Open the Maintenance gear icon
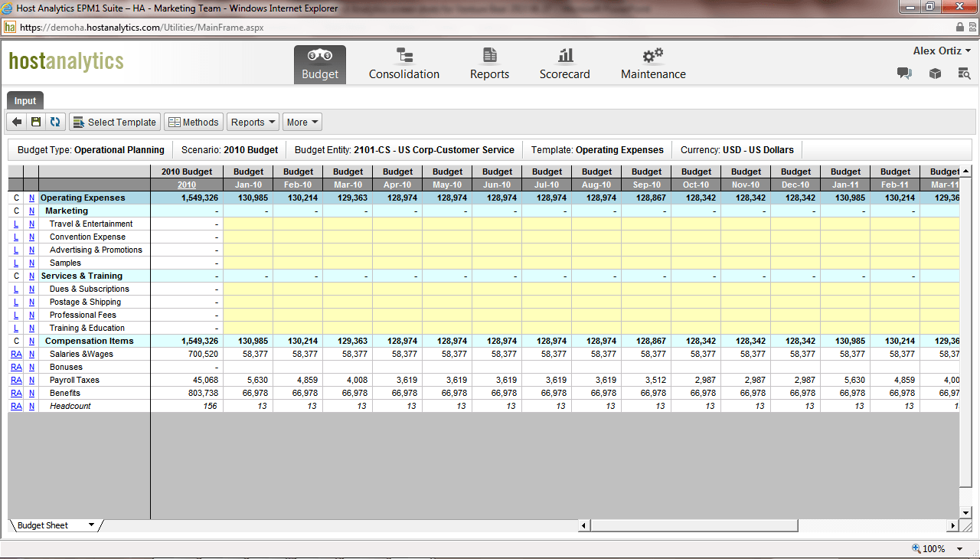The width and height of the screenshot is (980, 559). (x=652, y=64)
